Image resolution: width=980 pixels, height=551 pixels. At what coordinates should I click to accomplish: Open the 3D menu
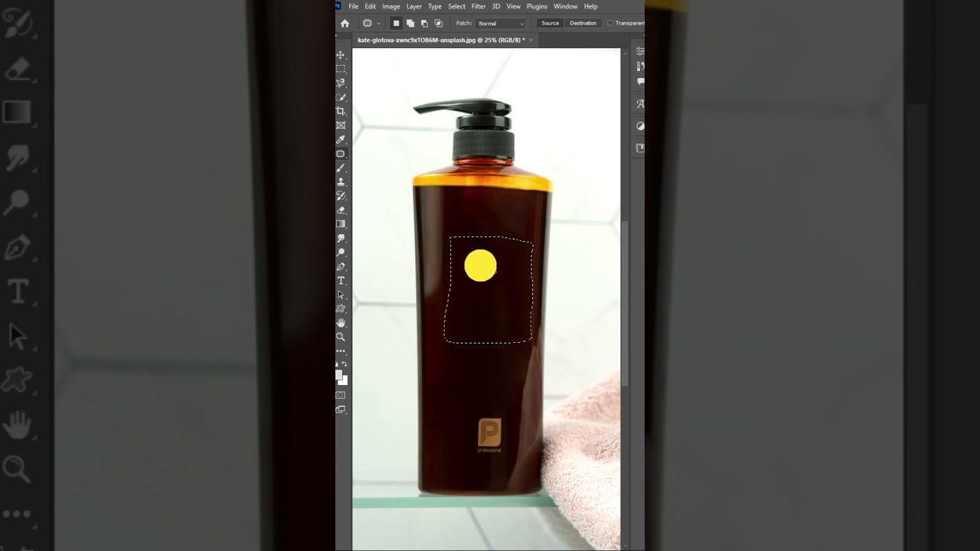(496, 6)
